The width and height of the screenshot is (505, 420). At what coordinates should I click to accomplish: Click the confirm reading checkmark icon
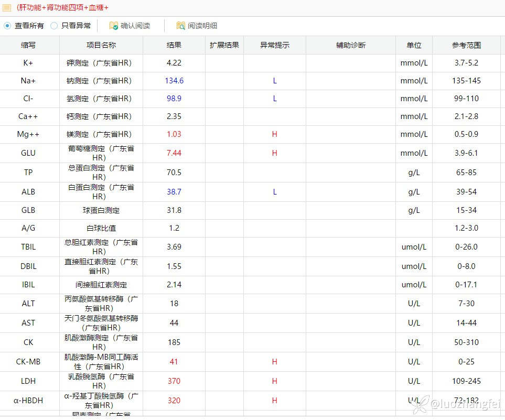pyautogui.click(x=113, y=25)
